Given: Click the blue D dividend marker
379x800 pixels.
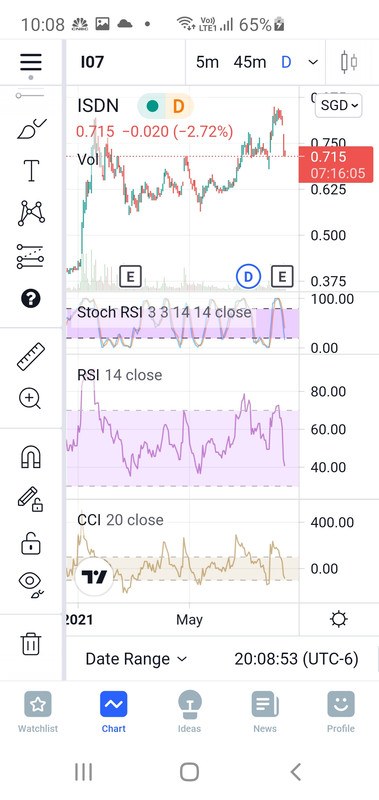Looking at the screenshot, I should point(248,277).
